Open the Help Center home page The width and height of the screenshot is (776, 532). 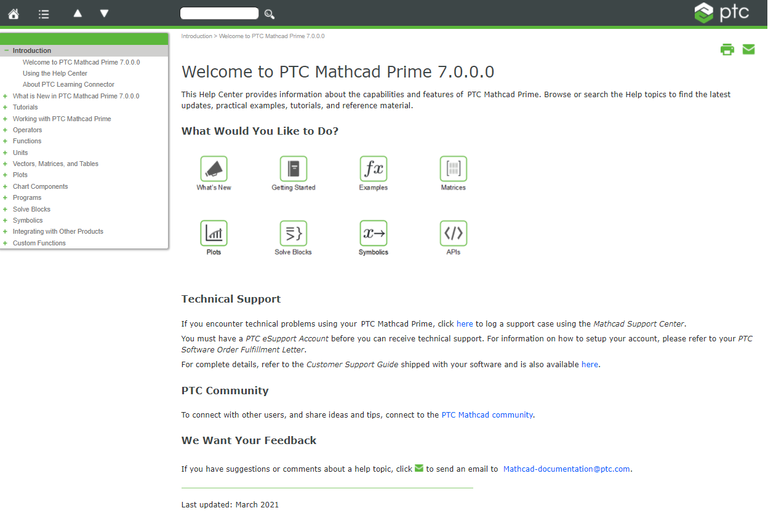tap(13, 13)
